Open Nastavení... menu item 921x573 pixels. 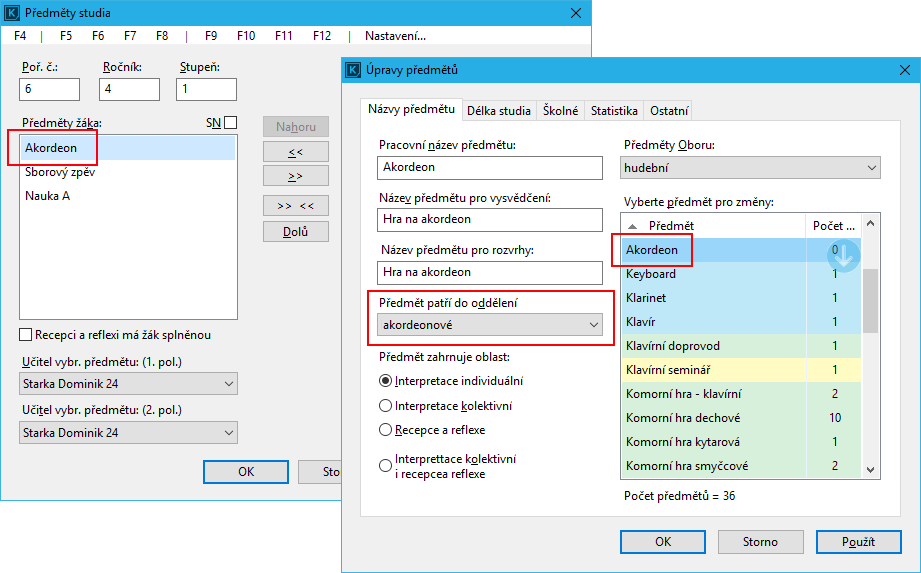pos(395,36)
